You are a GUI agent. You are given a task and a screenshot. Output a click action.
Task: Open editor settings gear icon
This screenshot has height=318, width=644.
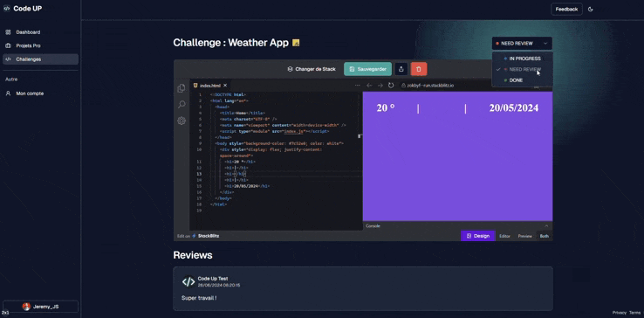pyautogui.click(x=182, y=121)
